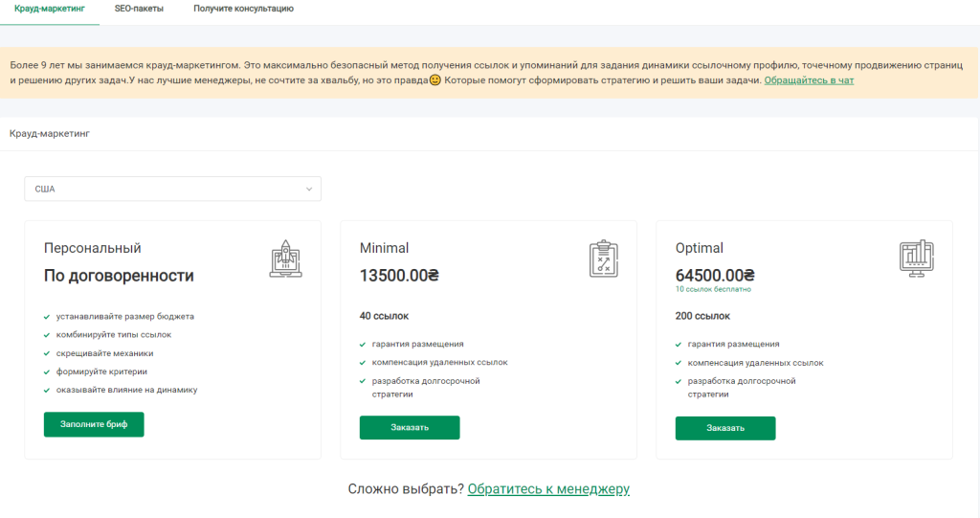Click checkmark beside компенсация удаленных ссылок in Optimal

point(679,363)
